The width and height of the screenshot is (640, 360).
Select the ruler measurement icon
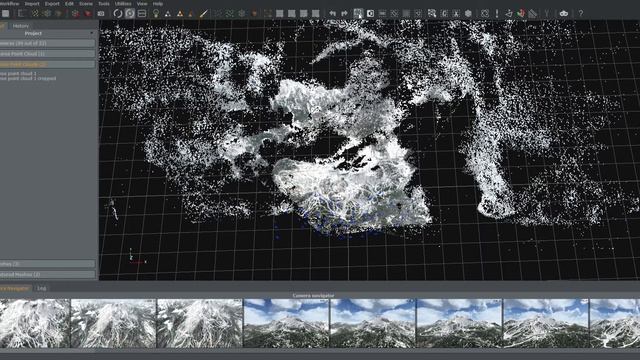(533, 13)
